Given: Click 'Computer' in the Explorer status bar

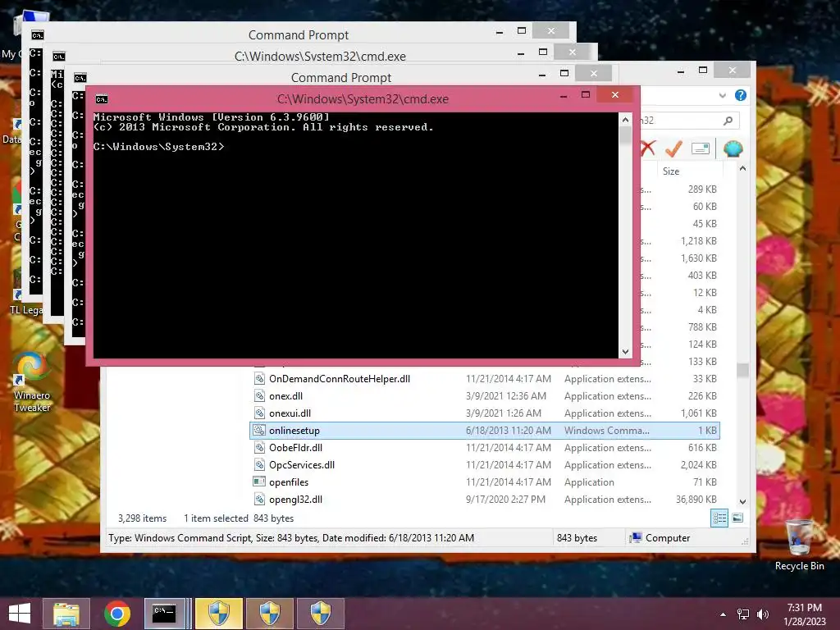Looking at the screenshot, I should click(x=667, y=538).
